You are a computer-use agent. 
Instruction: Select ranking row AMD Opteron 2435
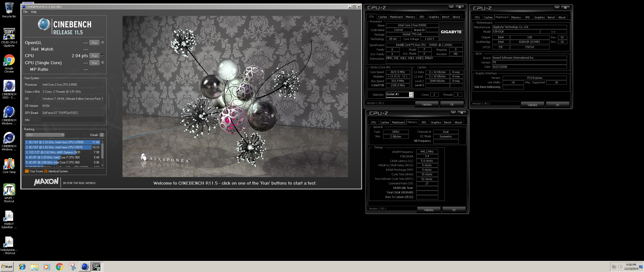(x=63, y=152)
